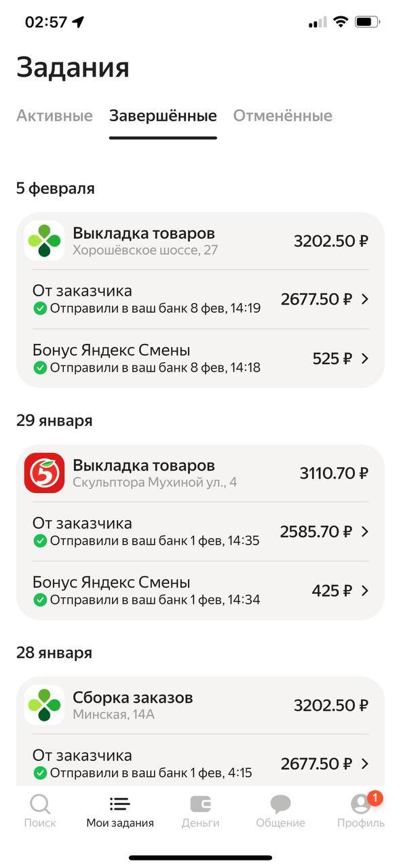Tap the Мои задания list icon
Image resolution: width=401 pixels, height=868 pixels.
click(119, 804)
